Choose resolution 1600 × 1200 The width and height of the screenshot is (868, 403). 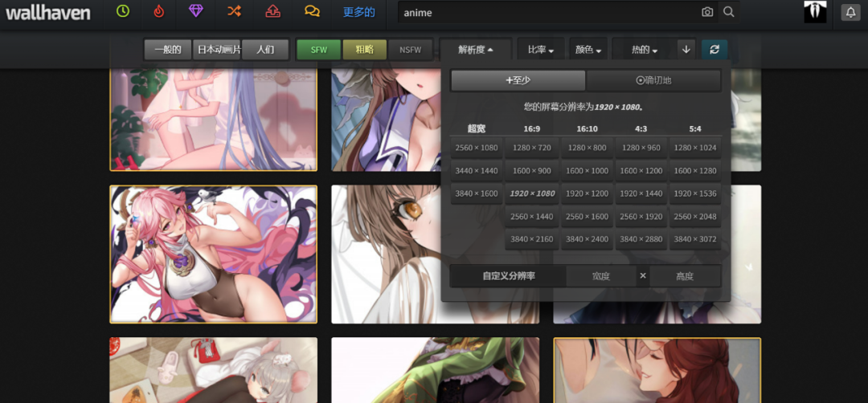click(x=641, y=171)
